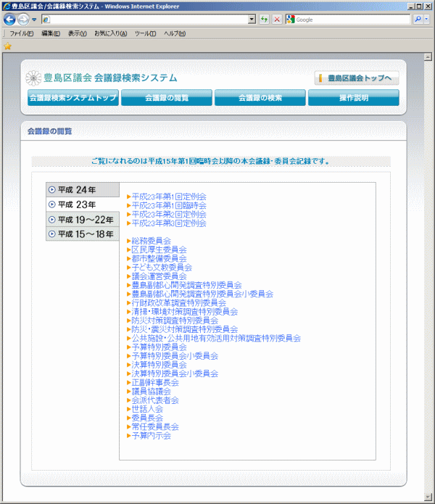Open 清掃・環境対策調査特別委員会 link

coord(185,311)
